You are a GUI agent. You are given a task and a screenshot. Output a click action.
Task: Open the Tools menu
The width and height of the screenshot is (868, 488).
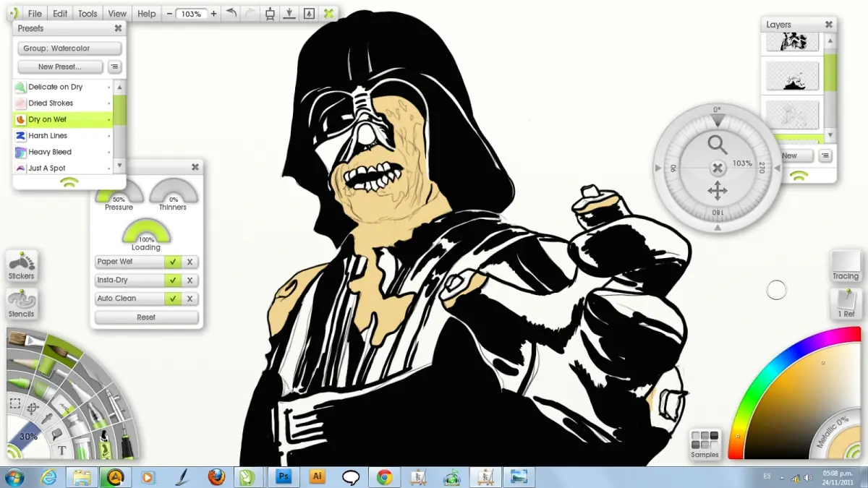point(88,14)
